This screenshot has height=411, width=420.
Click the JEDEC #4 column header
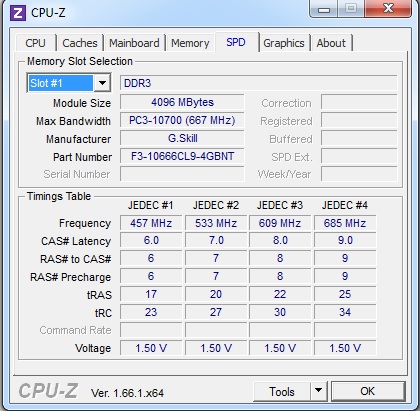click(x=345, y=205)
